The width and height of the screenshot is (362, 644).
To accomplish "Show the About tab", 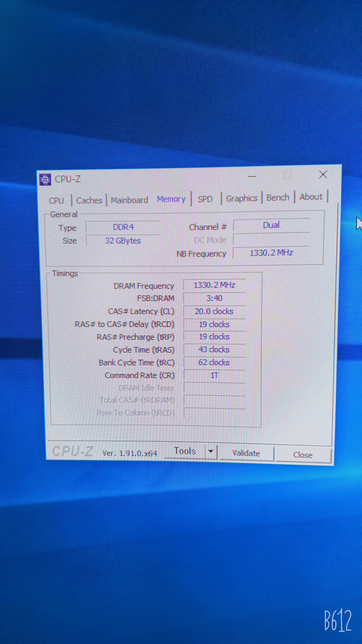I will 311,197.
